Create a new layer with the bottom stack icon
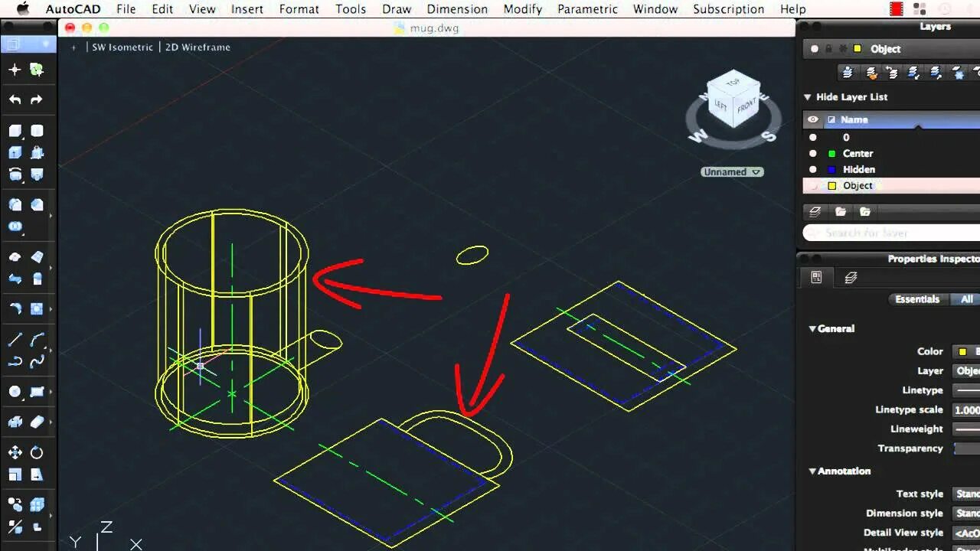This screenshot has width=980, height=551. pyautogui.click(x=815, y=211)
